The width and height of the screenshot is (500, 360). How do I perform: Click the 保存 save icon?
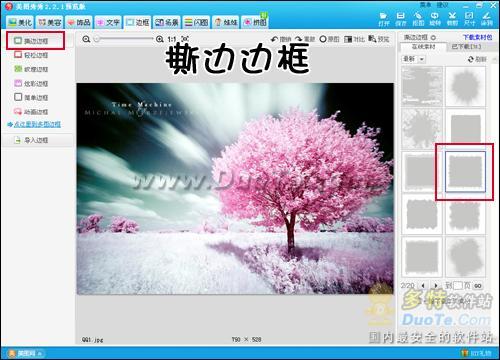pos(401,19)
